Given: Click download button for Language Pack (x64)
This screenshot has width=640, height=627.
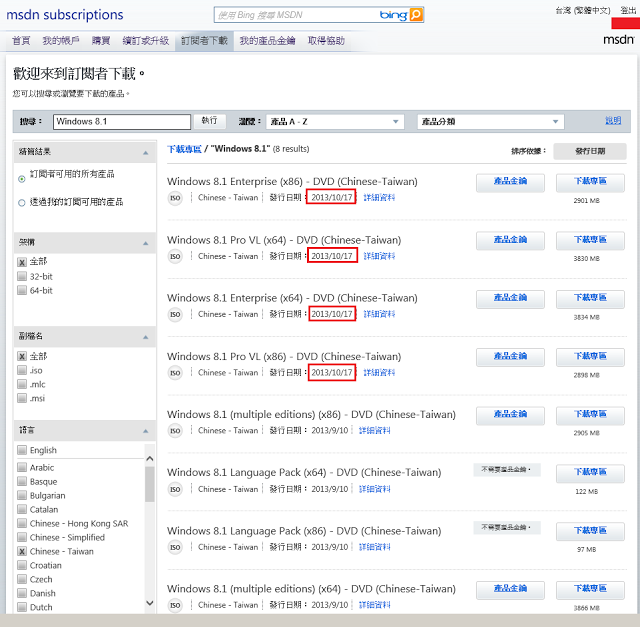Looking at the screenshot, I should click(590, 473).
